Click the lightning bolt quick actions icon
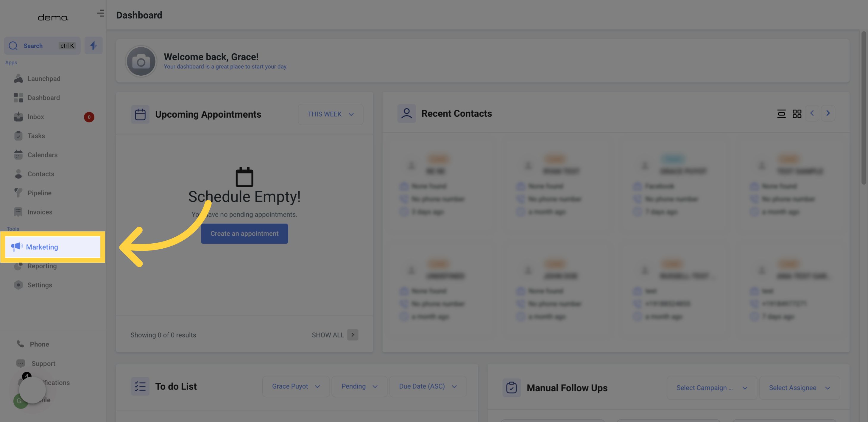The width and height of the screenshot is (868, 422). point(93,46)
